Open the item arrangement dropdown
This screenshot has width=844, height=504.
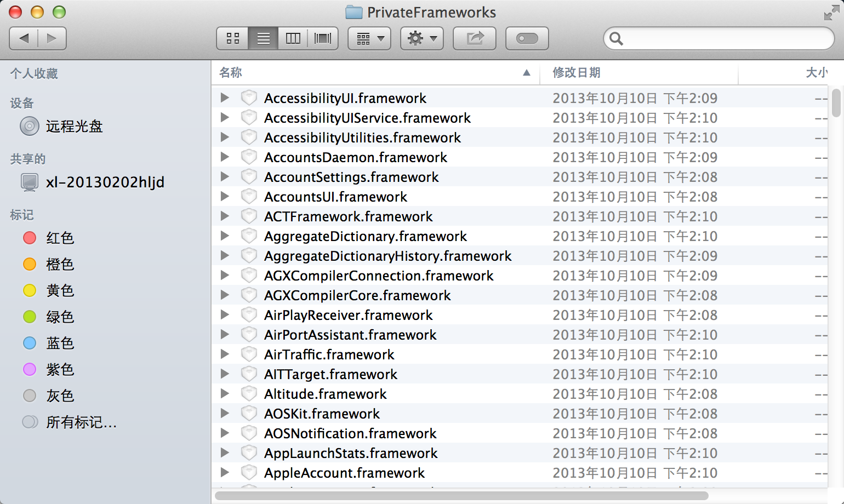pos(369,38)
